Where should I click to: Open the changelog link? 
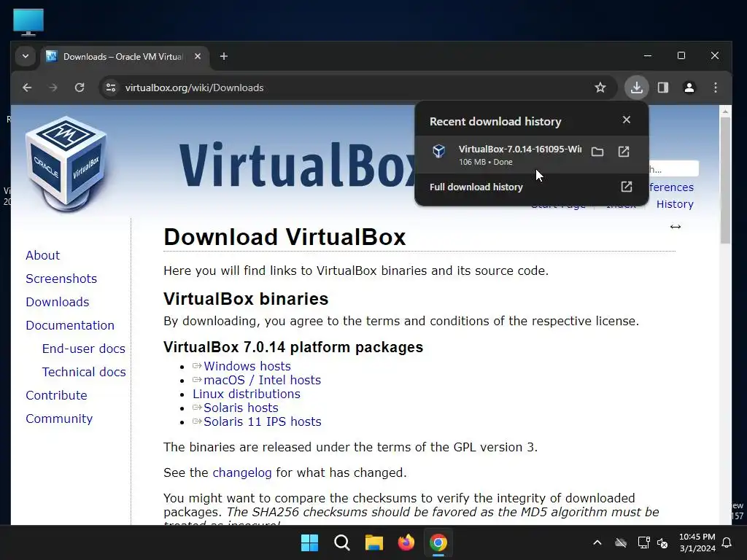point(242,472)
